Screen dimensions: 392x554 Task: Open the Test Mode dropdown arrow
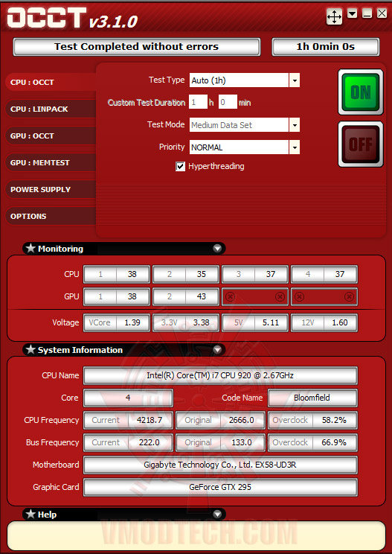coord(295,125)
